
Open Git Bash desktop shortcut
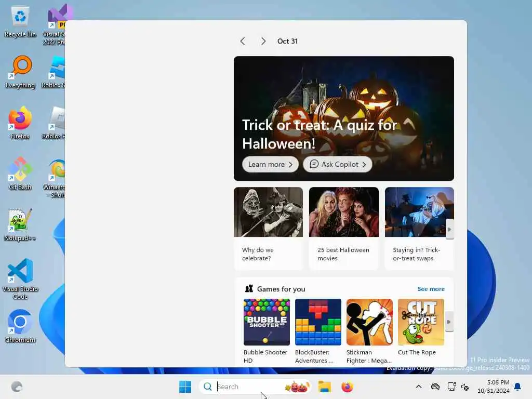(20, 174)
